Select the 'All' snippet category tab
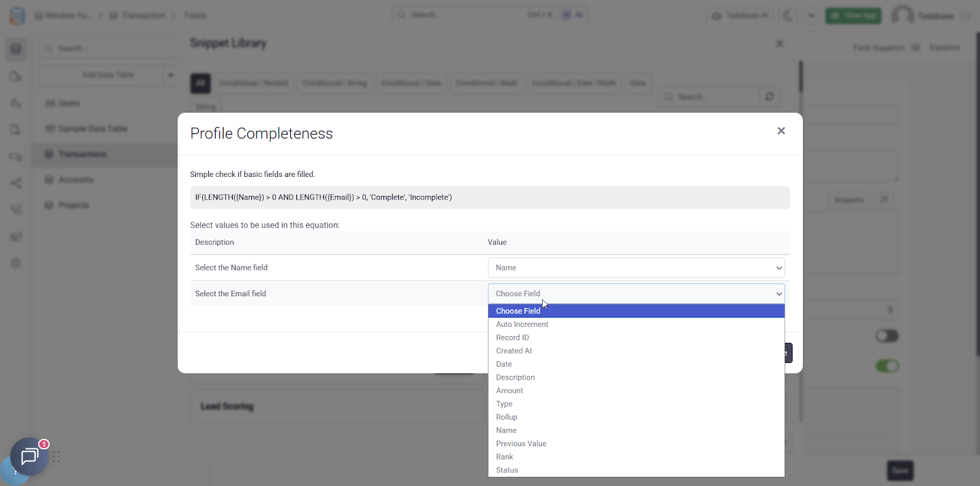 [200, 83]
